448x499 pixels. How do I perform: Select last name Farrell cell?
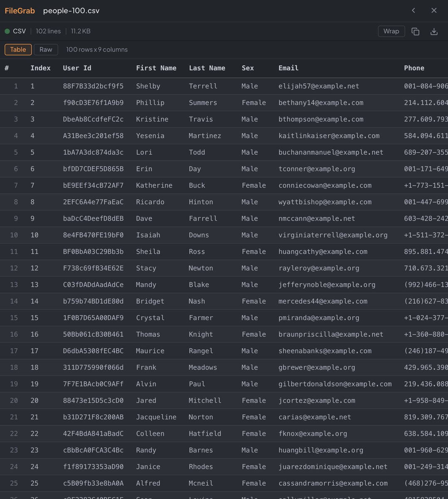point(203,219)
